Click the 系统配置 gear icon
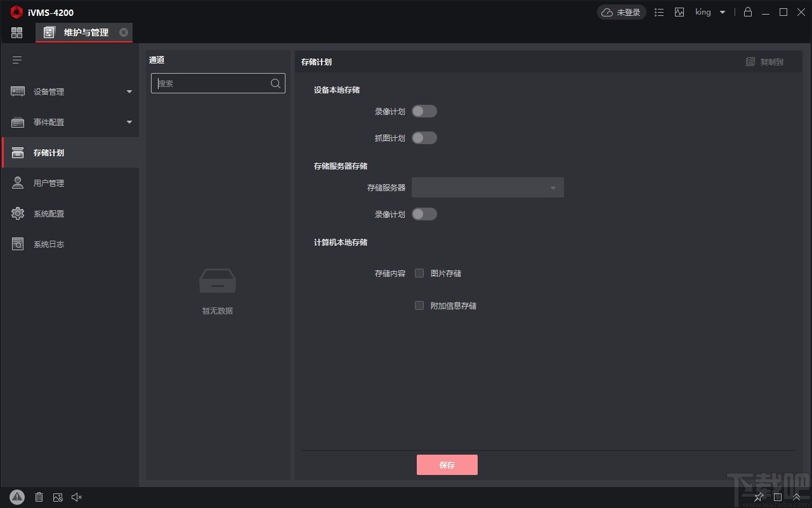The width and height of the screenshot is (812, 508). pos(17,213)
